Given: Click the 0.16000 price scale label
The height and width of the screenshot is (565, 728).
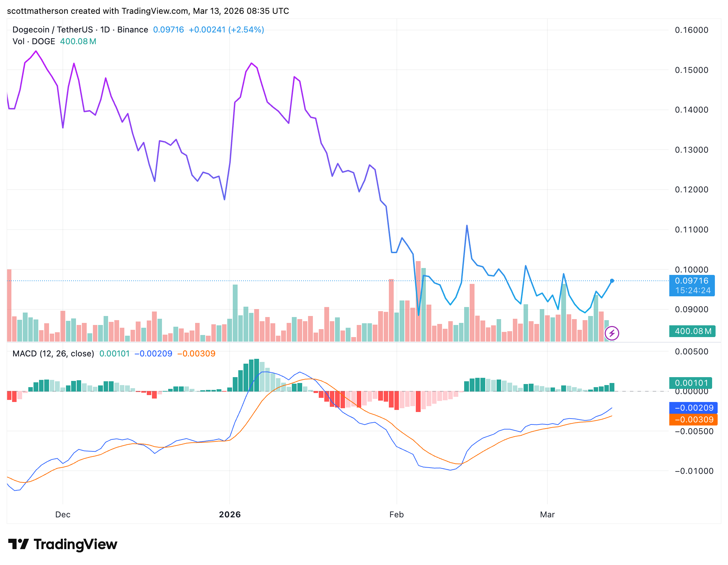Looking at the screenshot, I should coord(691,30).
